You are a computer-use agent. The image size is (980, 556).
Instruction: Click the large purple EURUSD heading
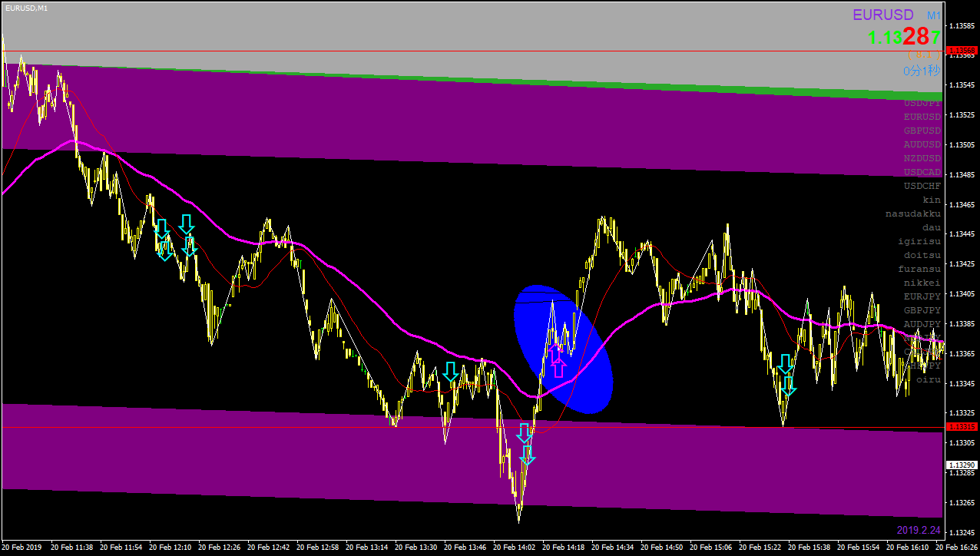(x=883, y=15)
